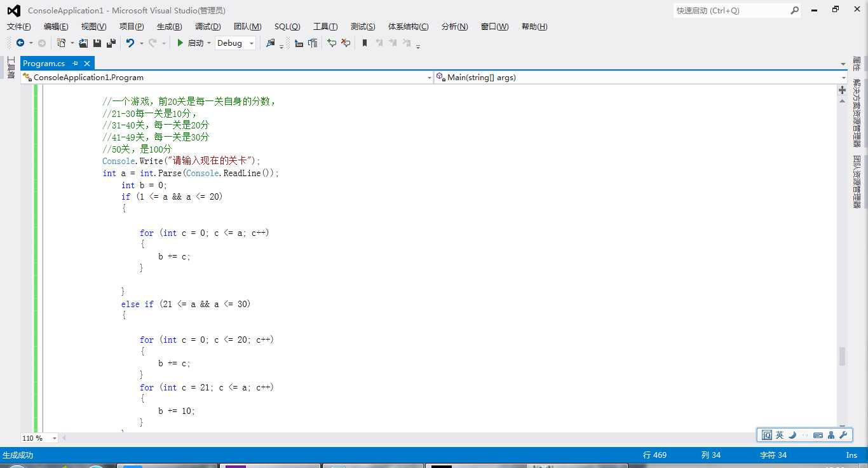Open the 启动 target dropdown arrow
This screenshot has height=468, width=868.
[208, 43]
